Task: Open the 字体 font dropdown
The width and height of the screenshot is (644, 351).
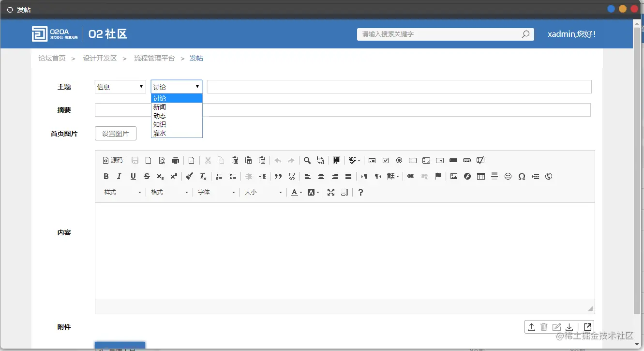Action: (216, 192)
